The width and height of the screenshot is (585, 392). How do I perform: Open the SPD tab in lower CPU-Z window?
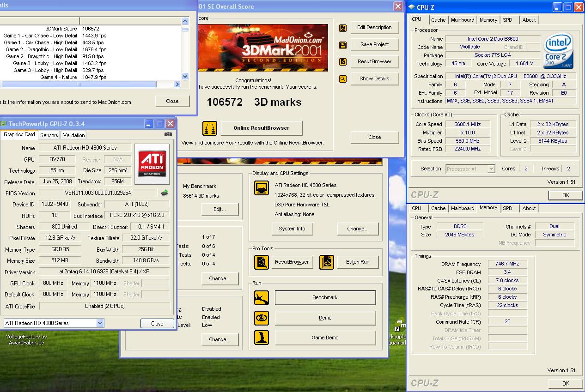(x=507, y=208)
